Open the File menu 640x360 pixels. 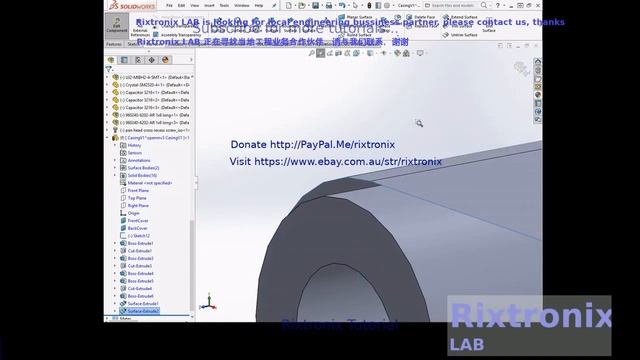tap(169, 6)
